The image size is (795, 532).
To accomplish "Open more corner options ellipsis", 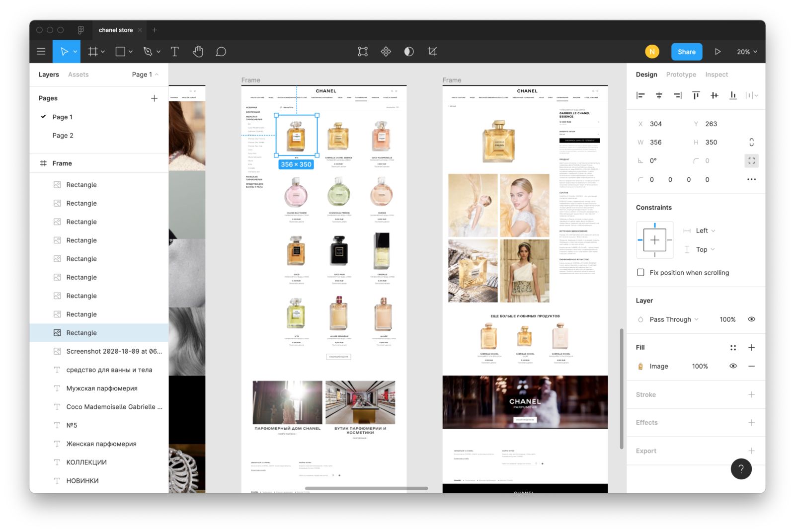I will click(x=751, y=179).
